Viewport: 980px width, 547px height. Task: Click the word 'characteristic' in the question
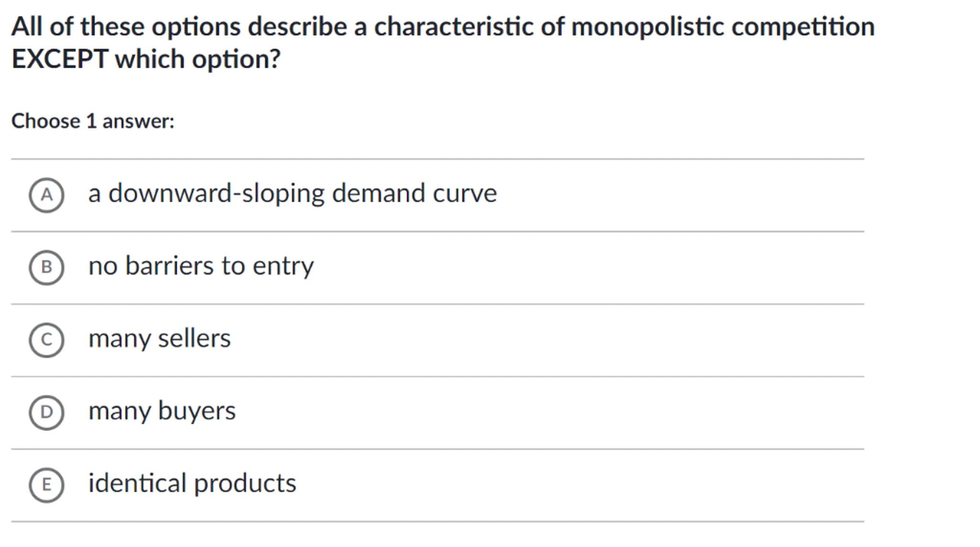coord(453,27)
